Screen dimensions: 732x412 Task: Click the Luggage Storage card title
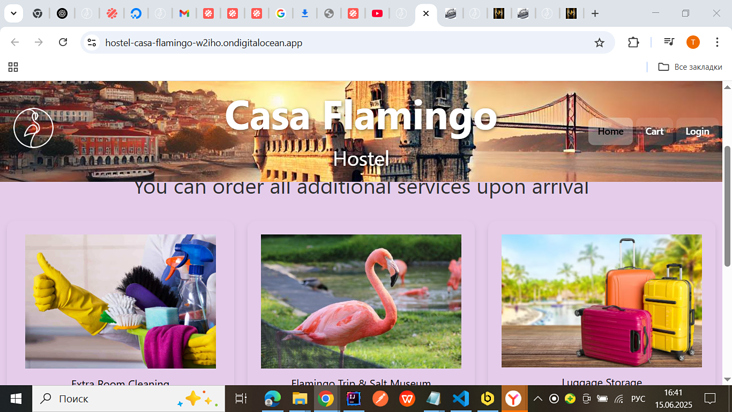(602, 382)
